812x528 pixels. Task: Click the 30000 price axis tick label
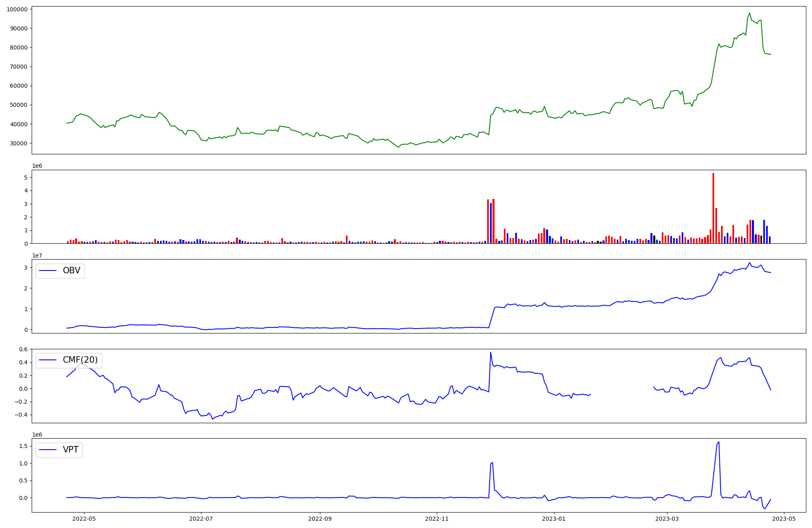(x=19, y=143)
